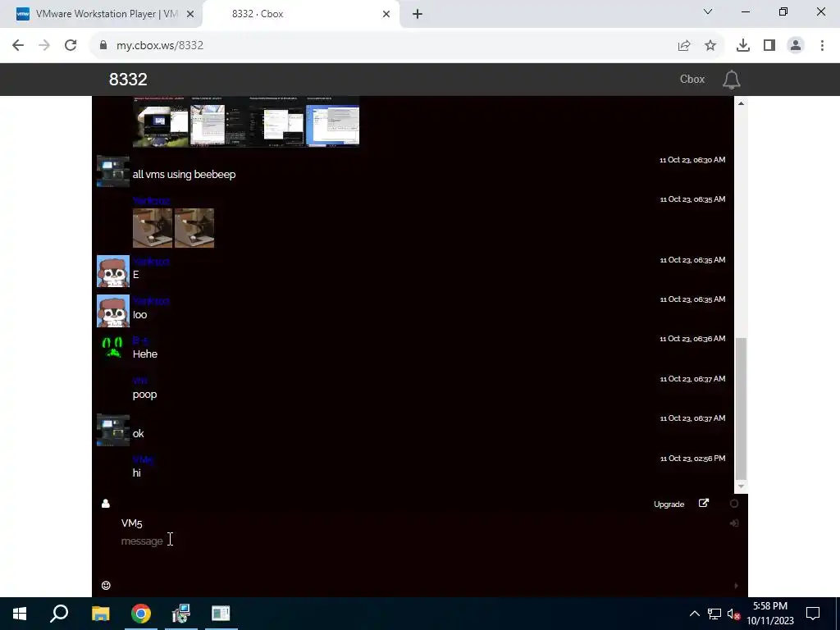Open second cat image thumbnail
840x630 pixels.
click(194, 228)
